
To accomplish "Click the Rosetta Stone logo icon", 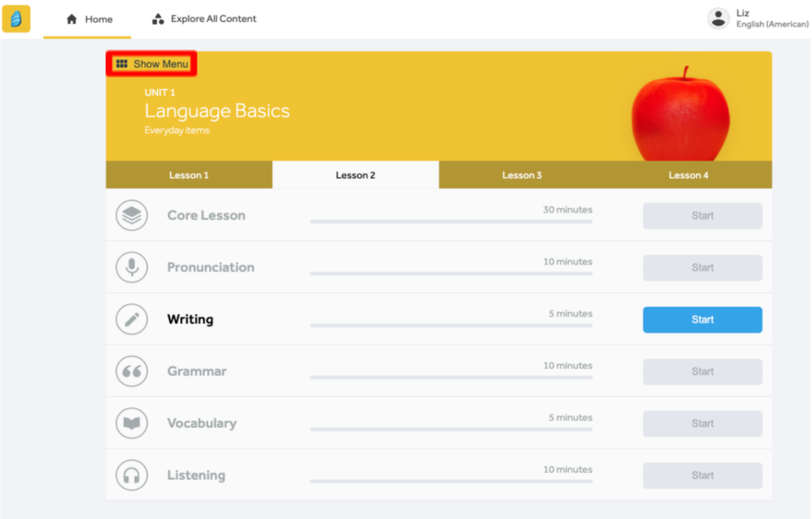I will click(16, 19).
